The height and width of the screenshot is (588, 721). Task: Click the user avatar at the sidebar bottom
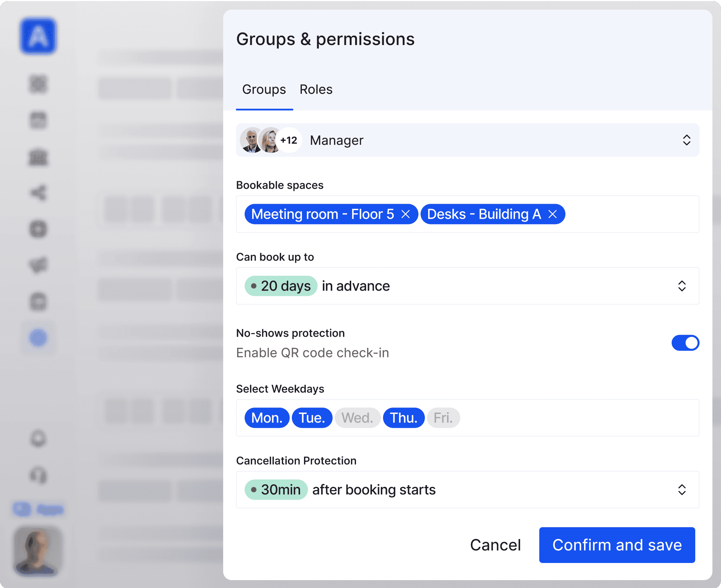[38, 551]
